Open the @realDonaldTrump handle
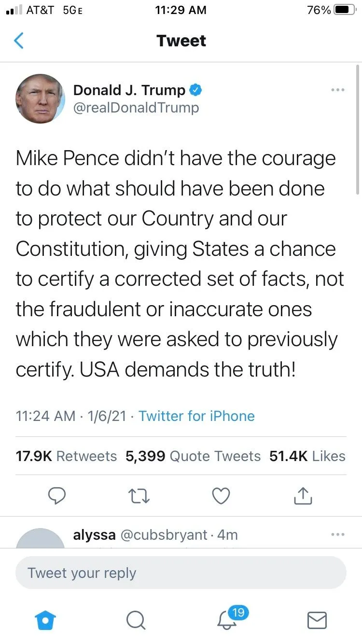This screenshot has width=362, height=644. click(136, 108)
